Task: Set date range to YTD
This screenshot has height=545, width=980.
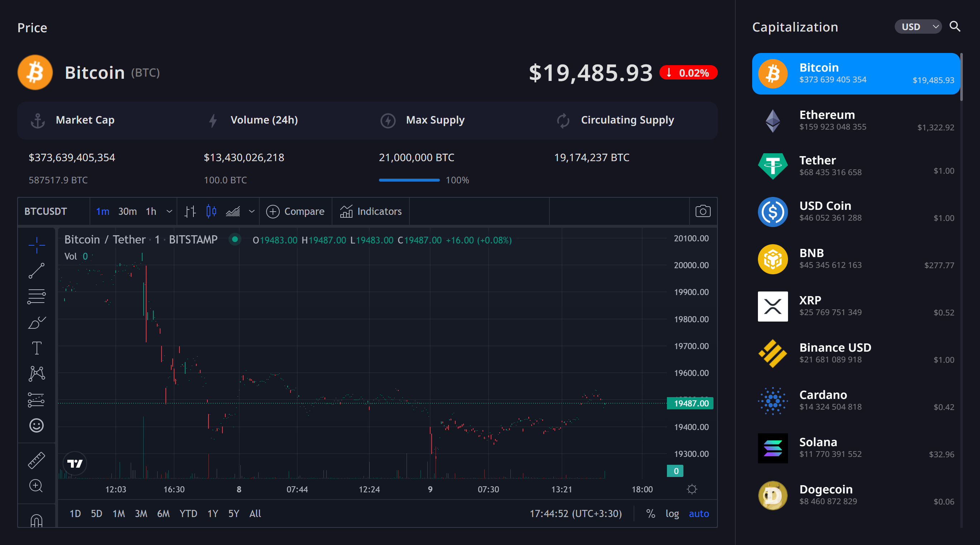Action: tap(188, 513)
